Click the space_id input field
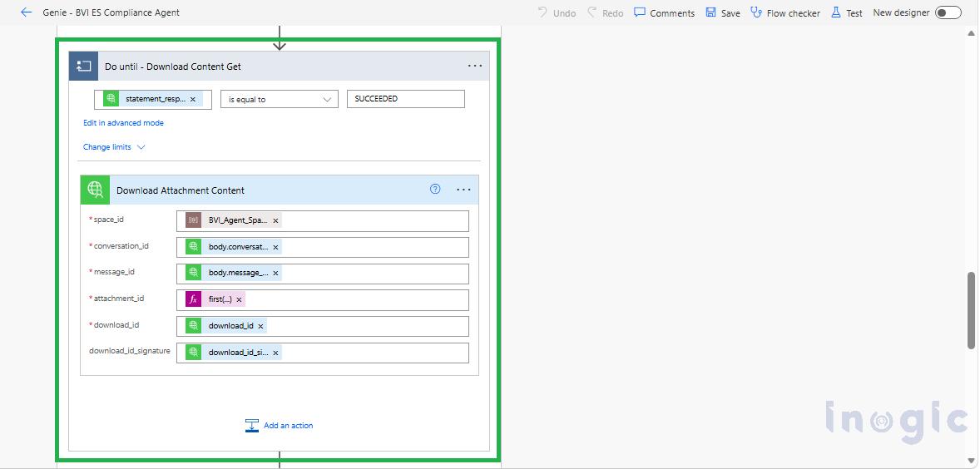Screen dimensions: 980x469 (x=323, y=220)
